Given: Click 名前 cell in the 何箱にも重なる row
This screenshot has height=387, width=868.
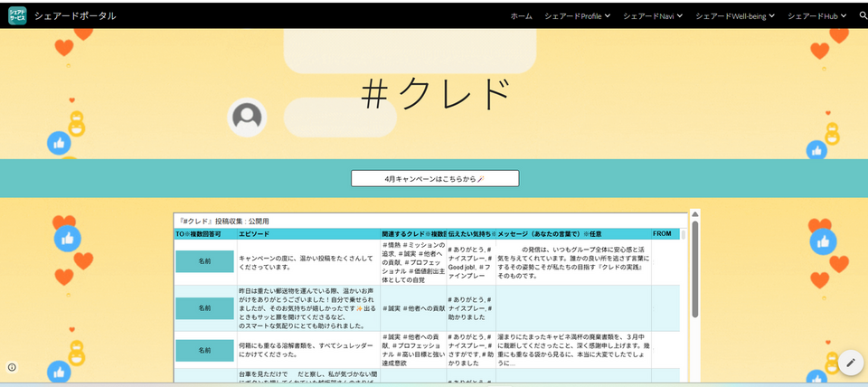Looking at the screenshot, I should 205,350.
